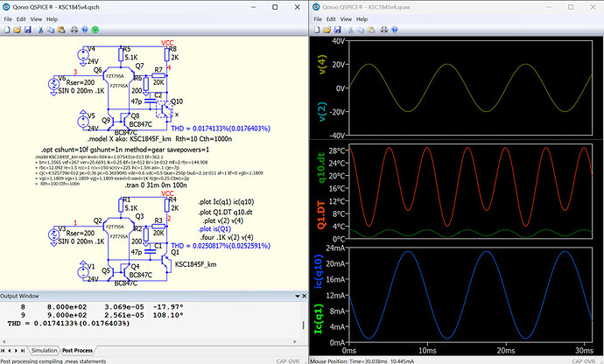Click the blue Help icon in schematic toolbar
The width and height of the screenshot is (604, 364).
click(85, 30)
